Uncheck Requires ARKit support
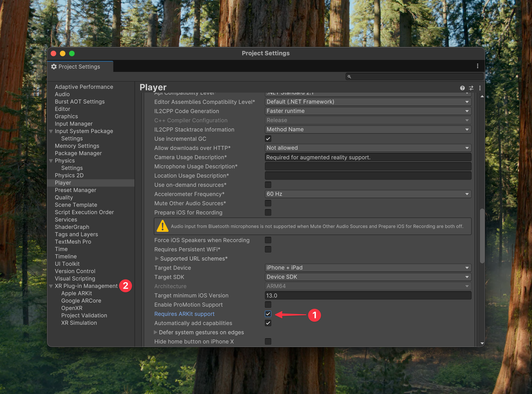The width and height of the screenshot is (532, 394). (268, 314)
